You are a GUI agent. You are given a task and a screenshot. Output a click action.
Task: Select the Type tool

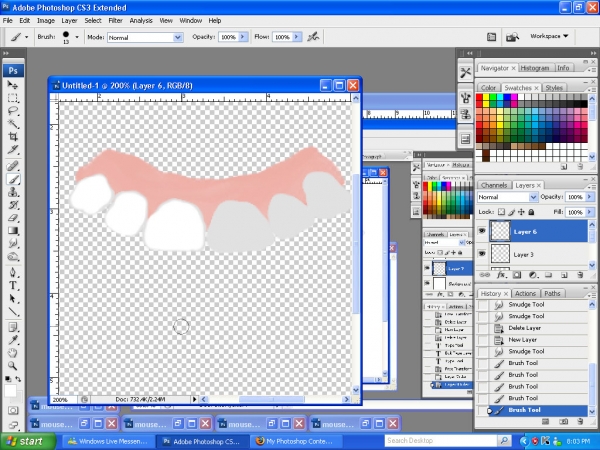tap(13, 285)
